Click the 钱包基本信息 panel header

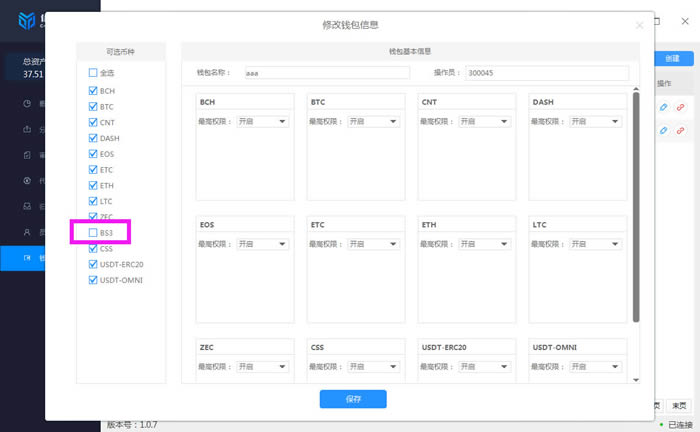click(410, 52)
